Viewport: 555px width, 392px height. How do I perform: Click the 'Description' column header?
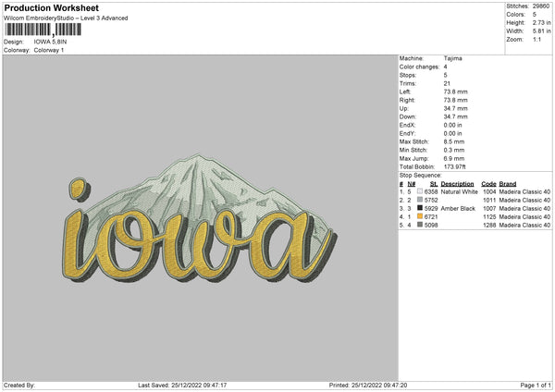click(457, 184)
